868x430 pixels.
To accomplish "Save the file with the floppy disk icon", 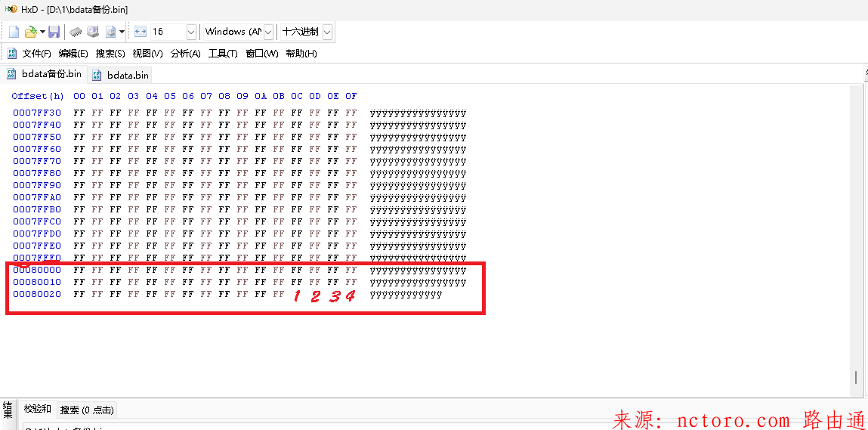I will click(54, 32).
